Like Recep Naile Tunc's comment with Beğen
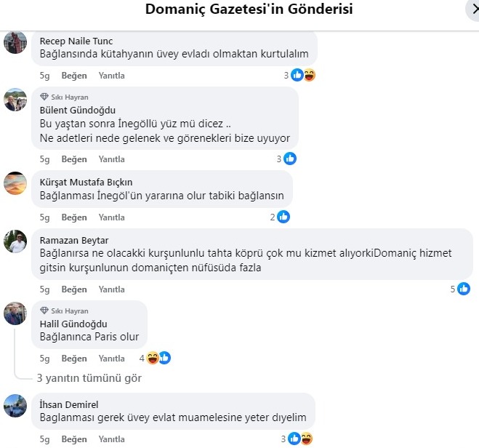Screen dimensions: 479x448 point(74,76)
